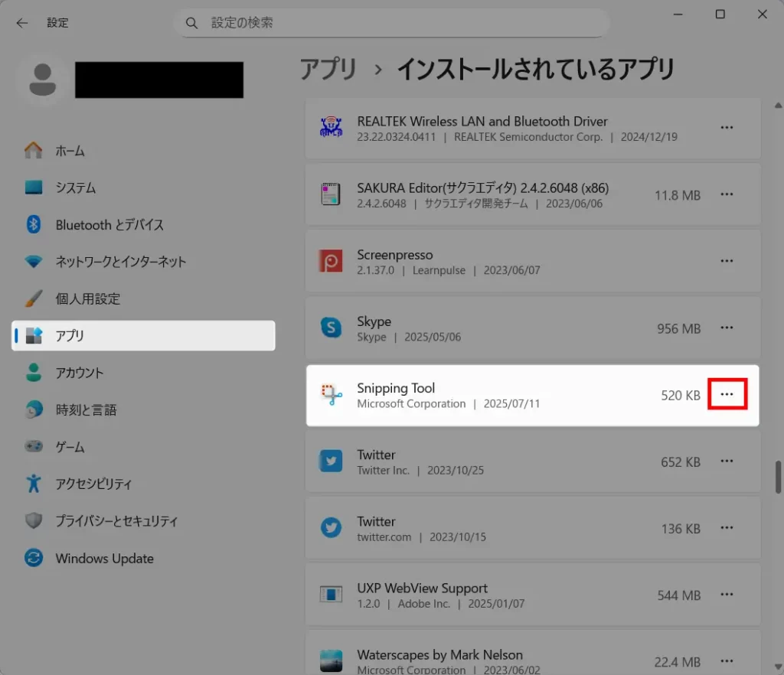Select 時刻と言語 in the sidebar
This screenshot has height=675, width=784.
(x=143, y=409)
